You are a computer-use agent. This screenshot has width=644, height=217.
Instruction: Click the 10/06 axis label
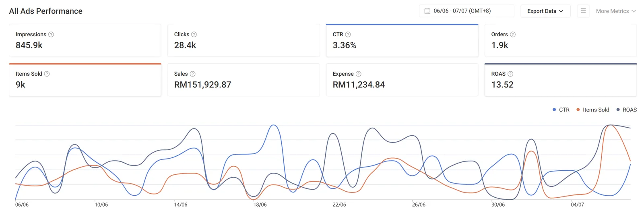101,205
